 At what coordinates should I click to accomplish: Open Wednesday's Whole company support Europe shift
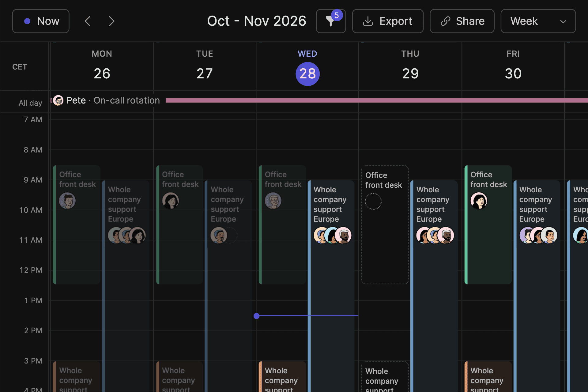tap(331, 286)
